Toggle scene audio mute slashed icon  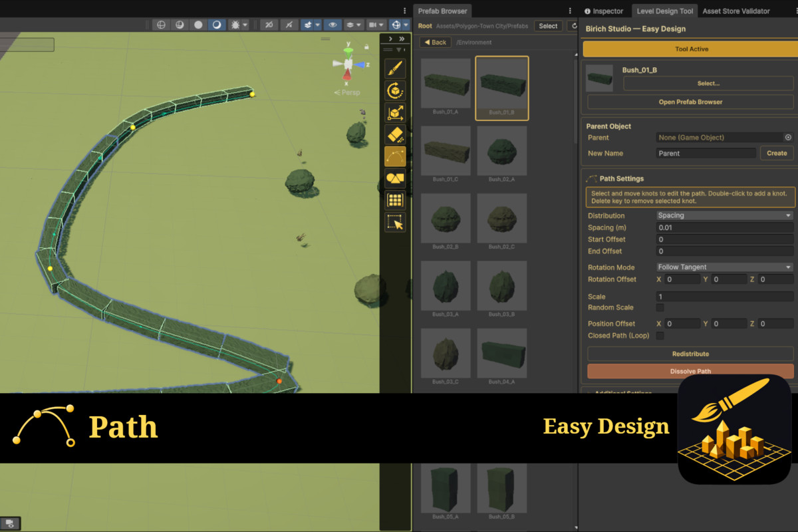pyautogui.click(x=289, y=25)
